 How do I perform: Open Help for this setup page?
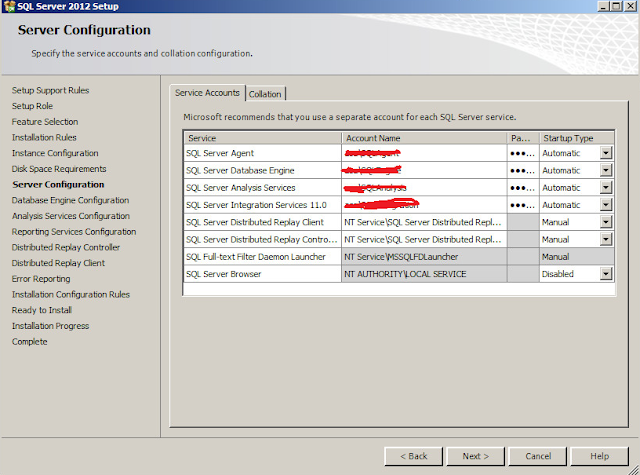[600, 456]
